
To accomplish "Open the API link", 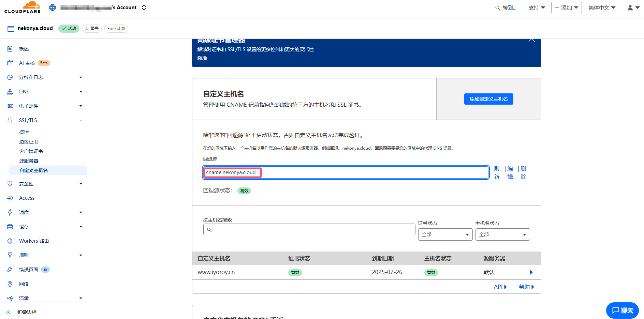I will click(500, 287).
